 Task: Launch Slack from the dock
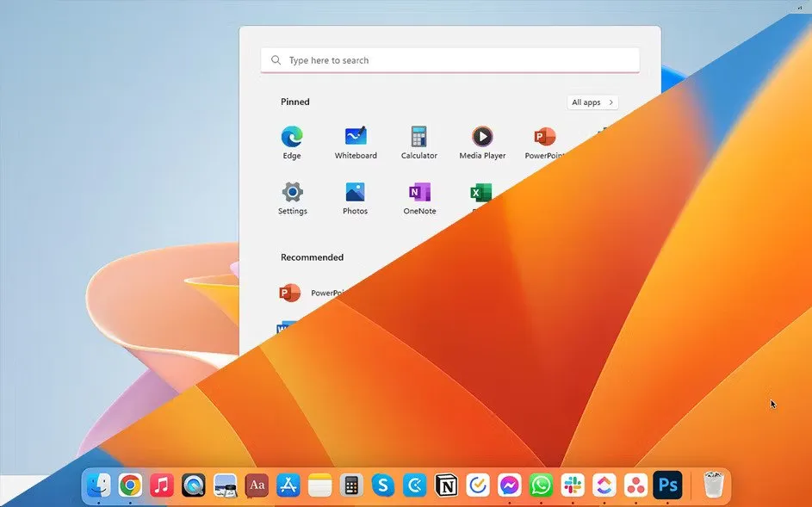pos(573,485)
